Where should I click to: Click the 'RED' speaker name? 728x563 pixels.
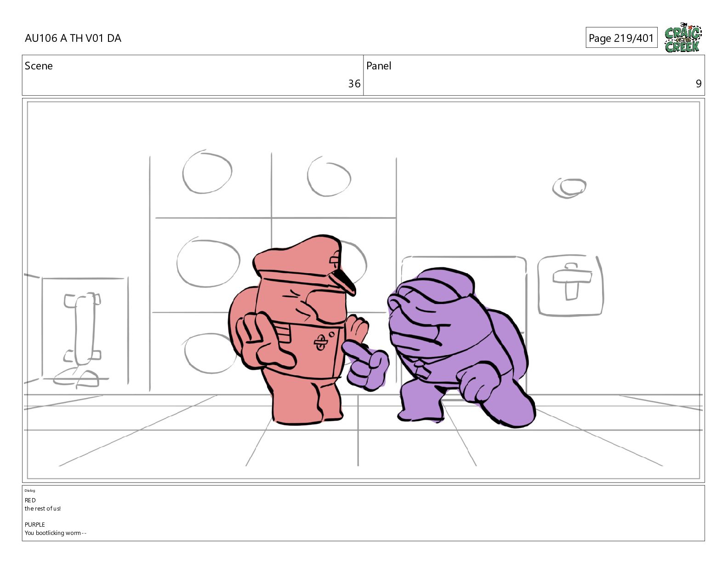click(30, 500)
